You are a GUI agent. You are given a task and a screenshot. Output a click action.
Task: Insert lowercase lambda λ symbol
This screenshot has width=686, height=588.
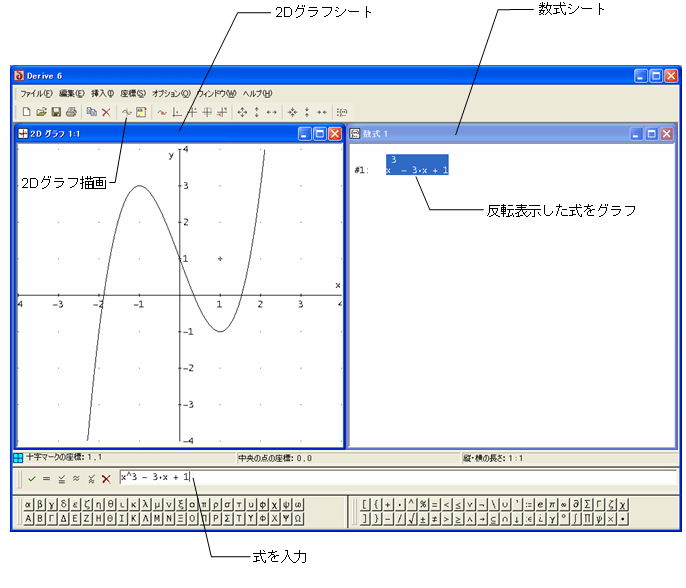pos(145,504)
